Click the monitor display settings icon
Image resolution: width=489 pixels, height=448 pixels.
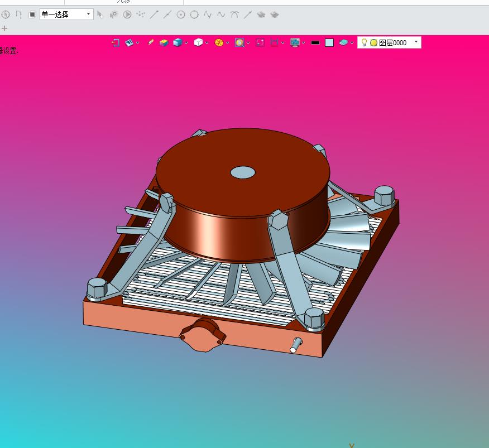point(295,42)
